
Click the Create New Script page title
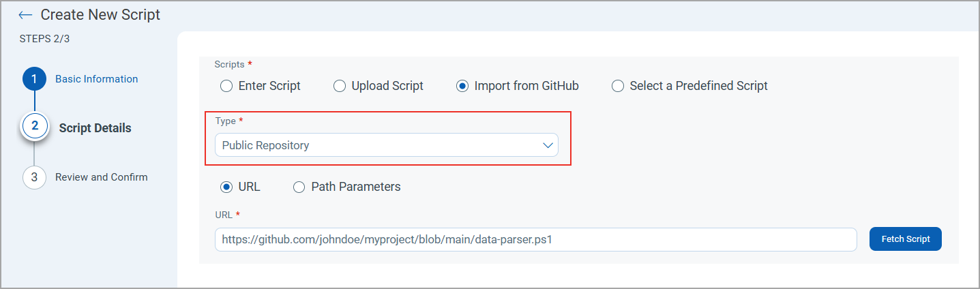[100, 15]
